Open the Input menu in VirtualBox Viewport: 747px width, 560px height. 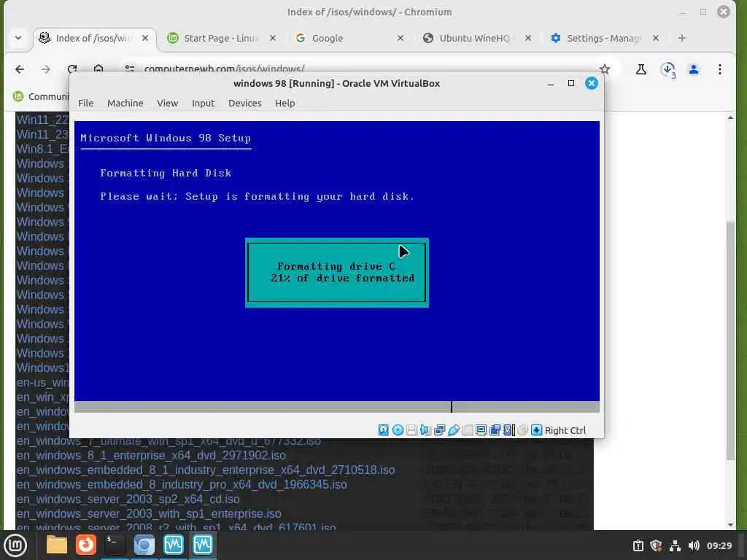point(204,104)
